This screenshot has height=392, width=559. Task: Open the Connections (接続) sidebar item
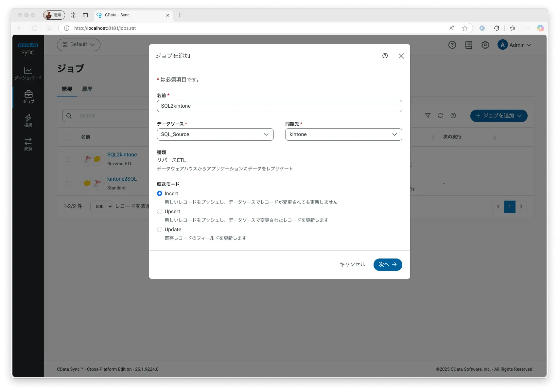point(28,121)
